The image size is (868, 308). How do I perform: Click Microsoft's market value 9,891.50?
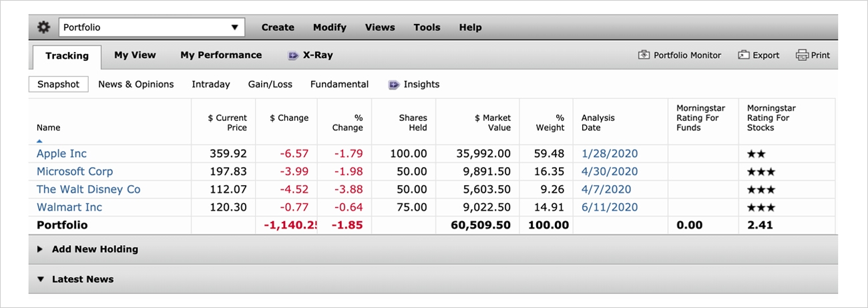(x=487, y=172)
